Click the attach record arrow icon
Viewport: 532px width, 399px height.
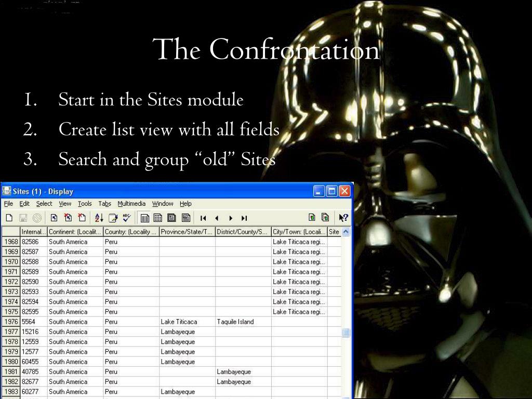click(x=54, y=218)
